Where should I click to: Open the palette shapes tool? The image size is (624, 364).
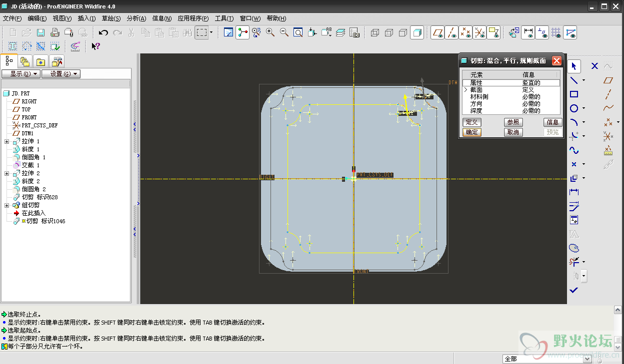[574, 248]
